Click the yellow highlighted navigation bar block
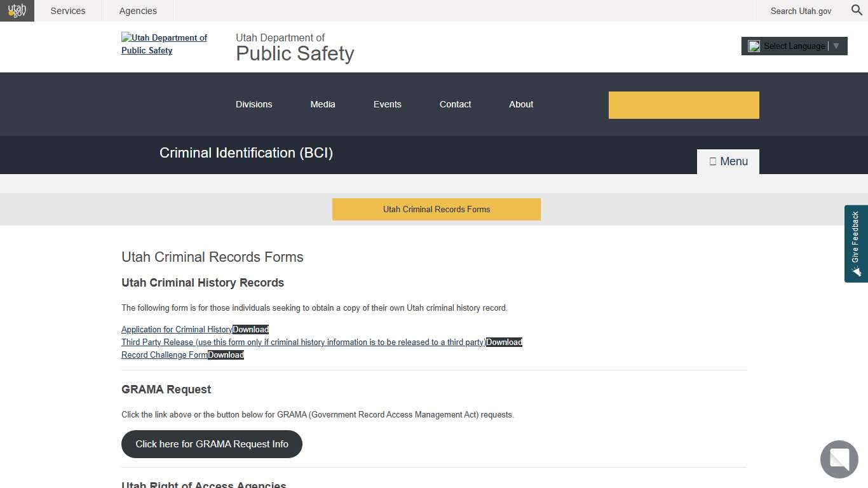The image size is (868, 488). click(684, 104)
